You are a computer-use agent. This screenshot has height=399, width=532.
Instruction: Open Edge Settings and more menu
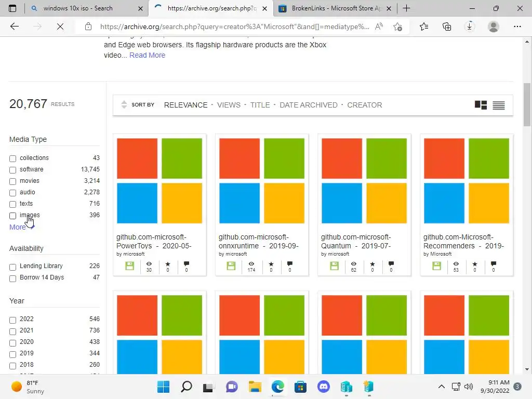[517, 26]
